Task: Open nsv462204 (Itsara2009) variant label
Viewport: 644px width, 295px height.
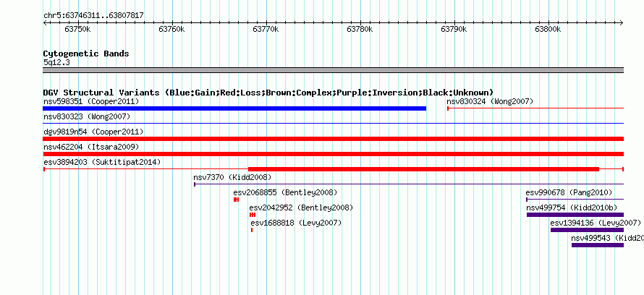Action: click(91, 147)
